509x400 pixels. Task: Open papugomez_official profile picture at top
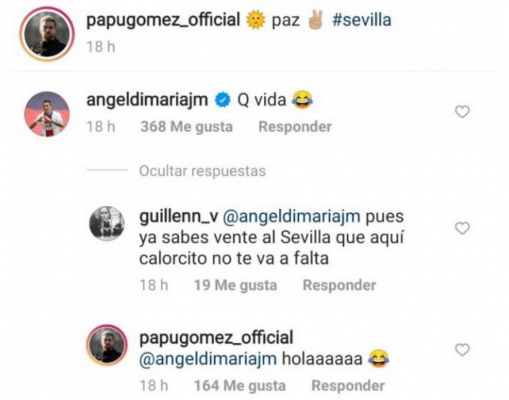(47, 34)
